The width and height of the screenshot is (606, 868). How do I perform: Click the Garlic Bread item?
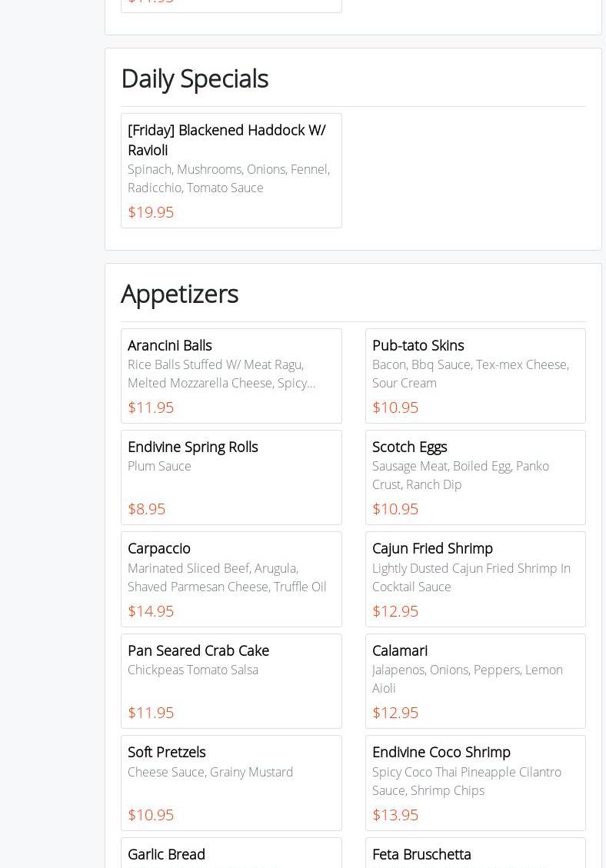click(231, 854)
